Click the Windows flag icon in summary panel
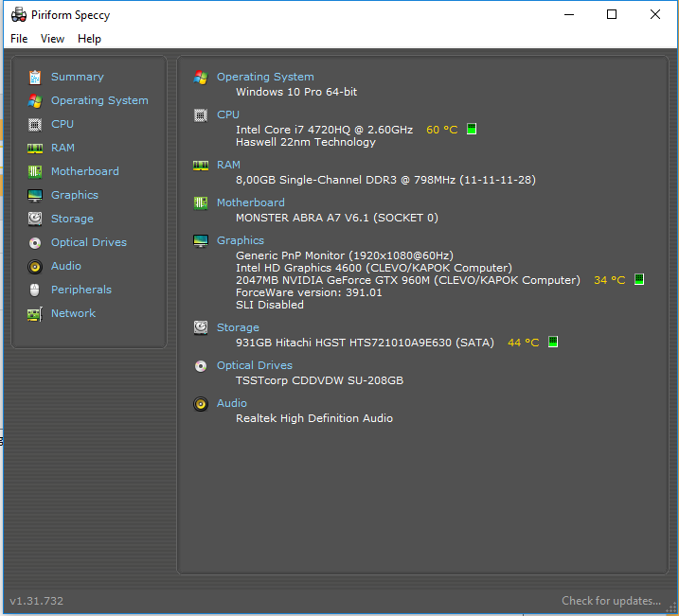Image resolution: width=679 pixels, height=616 pixels. (201, 77)
